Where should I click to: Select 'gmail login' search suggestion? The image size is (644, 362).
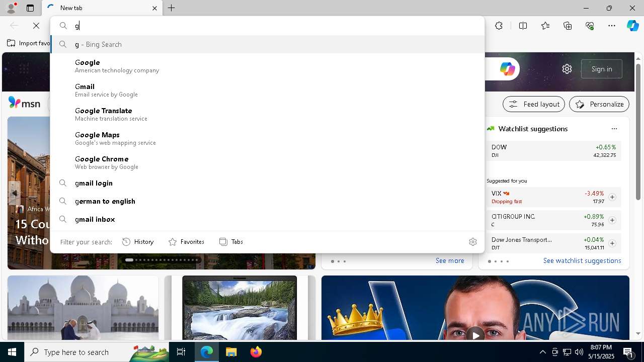[267, 183]
